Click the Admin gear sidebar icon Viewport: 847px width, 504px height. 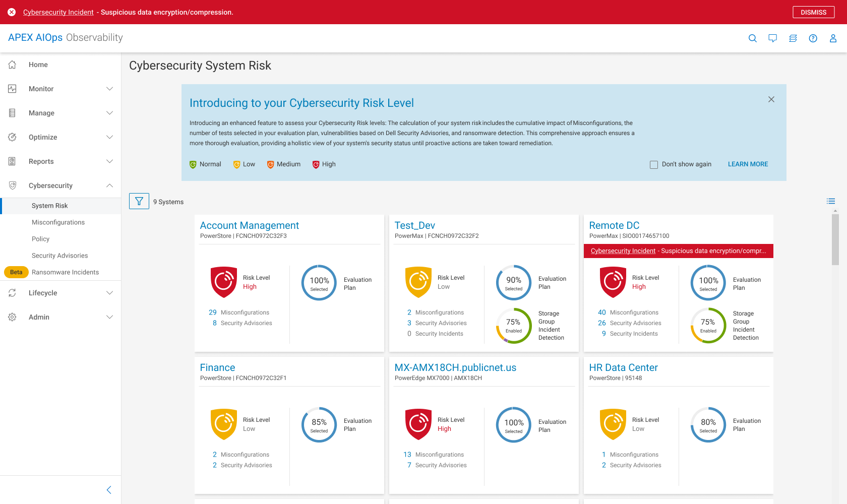(x=13, y=317)
